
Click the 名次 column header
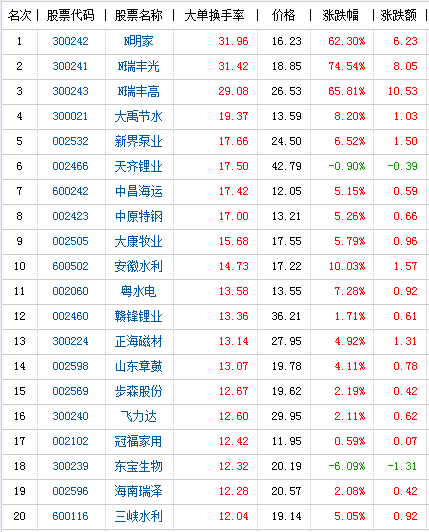point(20,15)
